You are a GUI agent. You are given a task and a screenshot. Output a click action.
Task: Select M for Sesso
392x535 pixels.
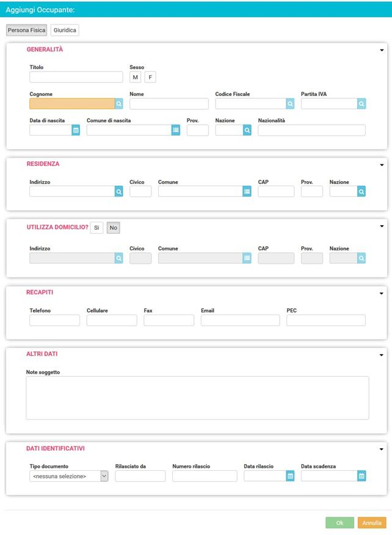(135, 77)
